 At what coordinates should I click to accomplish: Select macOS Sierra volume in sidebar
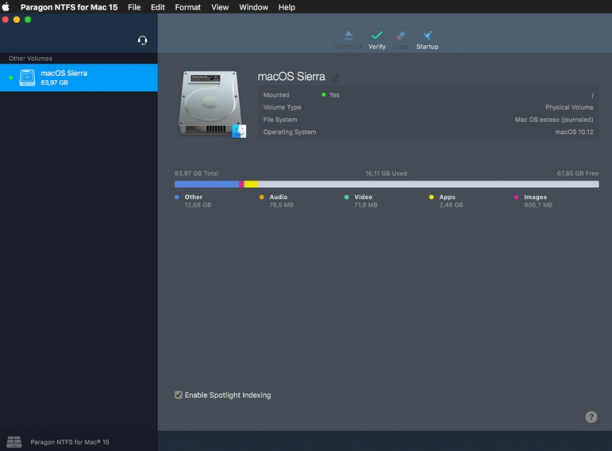point(79,78)
